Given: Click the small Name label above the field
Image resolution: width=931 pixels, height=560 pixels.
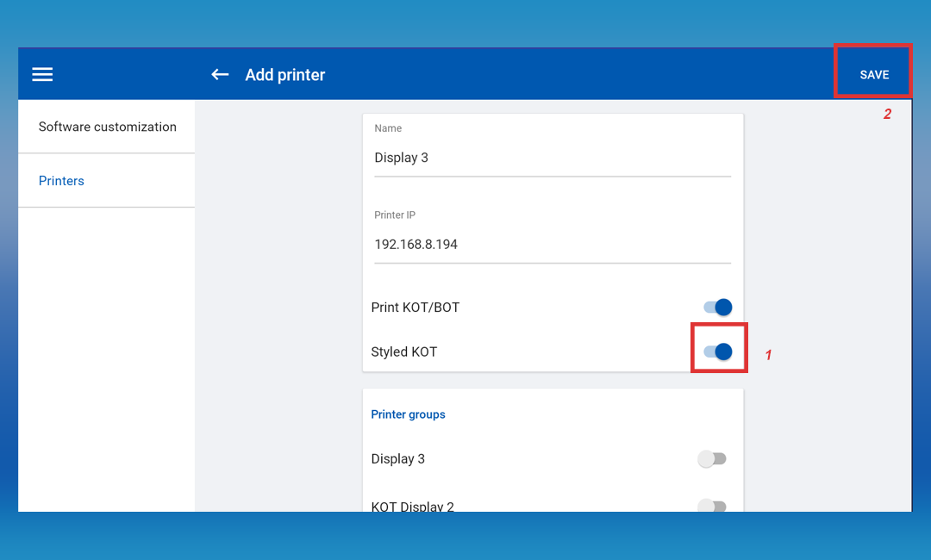Looking at the screenshot, I should coord(388,128).
